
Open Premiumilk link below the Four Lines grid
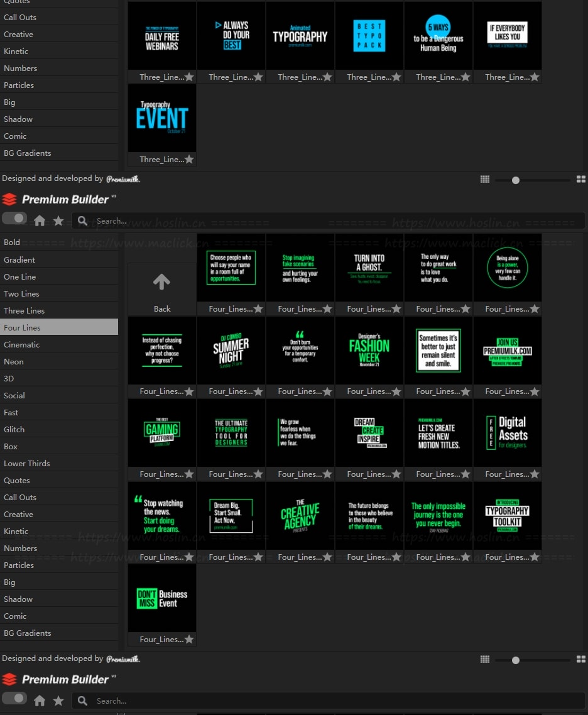pos(122,659)
